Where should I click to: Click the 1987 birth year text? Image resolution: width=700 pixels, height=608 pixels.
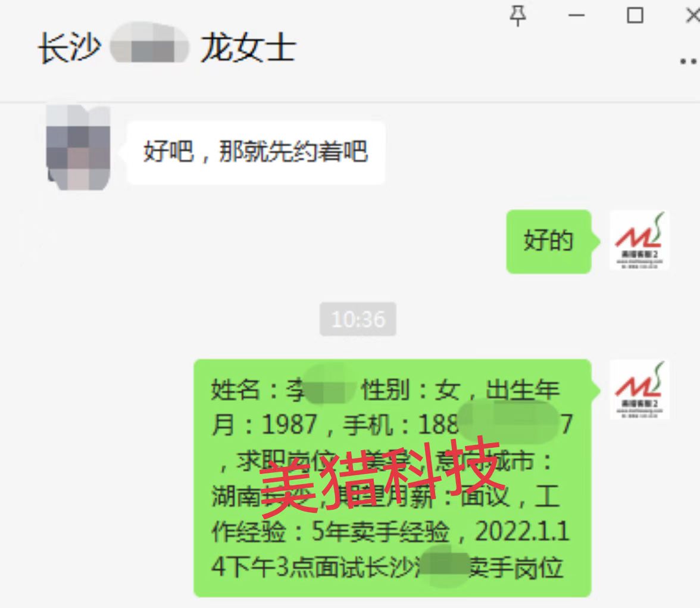(x=289, y=424)
